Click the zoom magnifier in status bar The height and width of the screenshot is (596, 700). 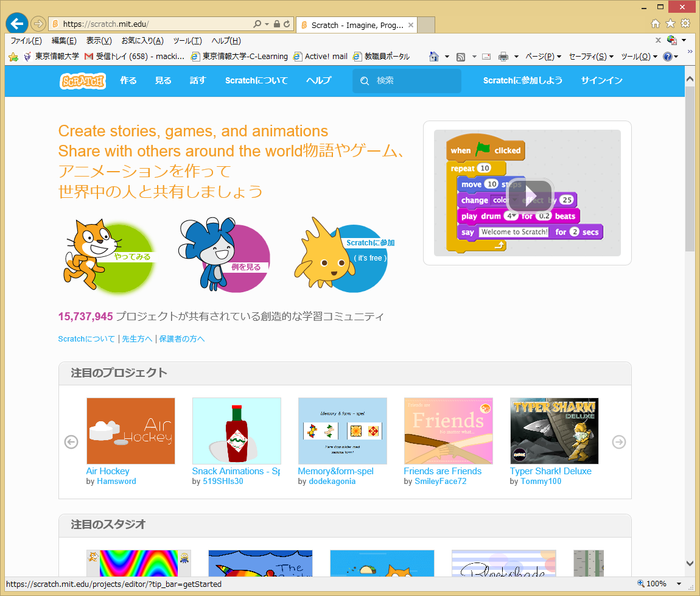640,583
